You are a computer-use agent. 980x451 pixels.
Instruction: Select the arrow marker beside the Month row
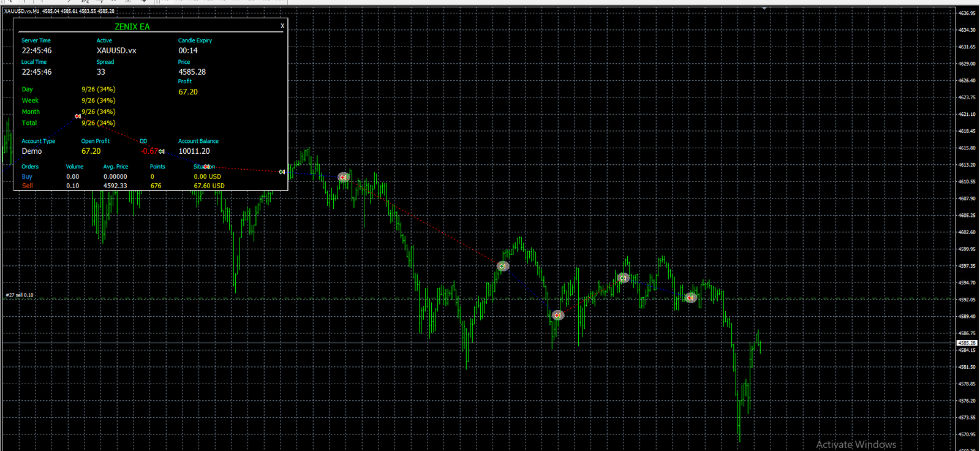78,116
